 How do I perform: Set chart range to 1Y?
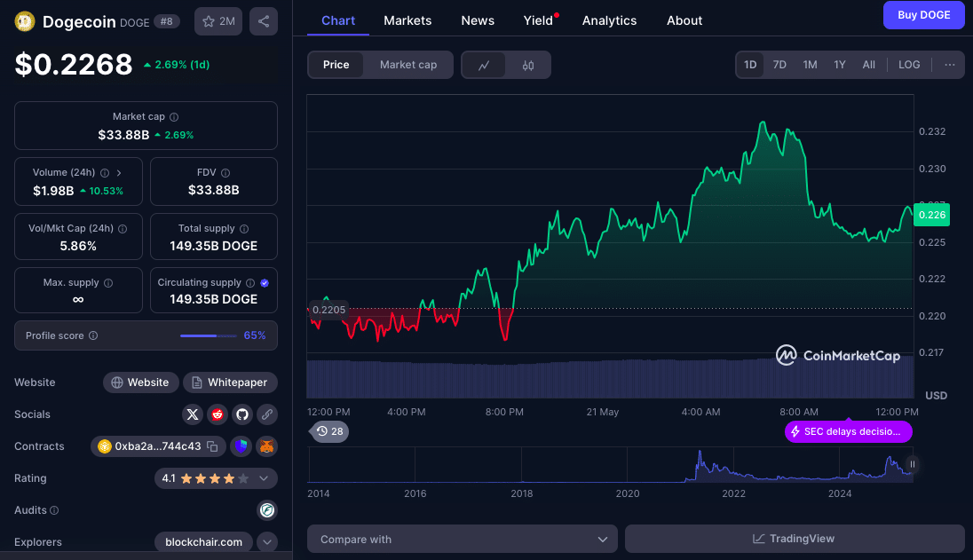click(x=840, y=65)
